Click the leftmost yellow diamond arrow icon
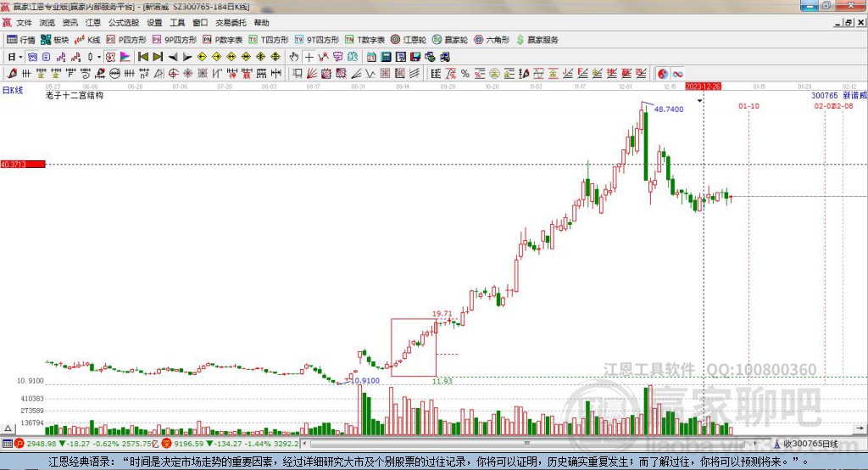This screenshot has height=470, width=868. click(x=202, y=57)
